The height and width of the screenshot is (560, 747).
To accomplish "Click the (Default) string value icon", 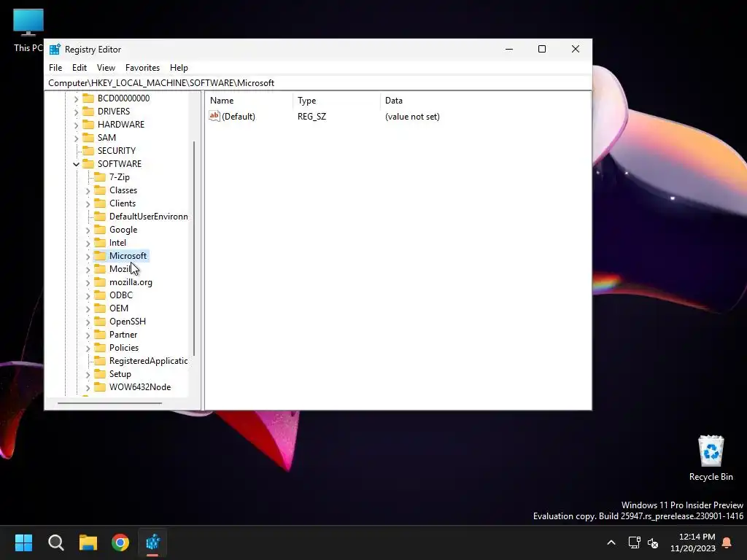I will [214, 116].
